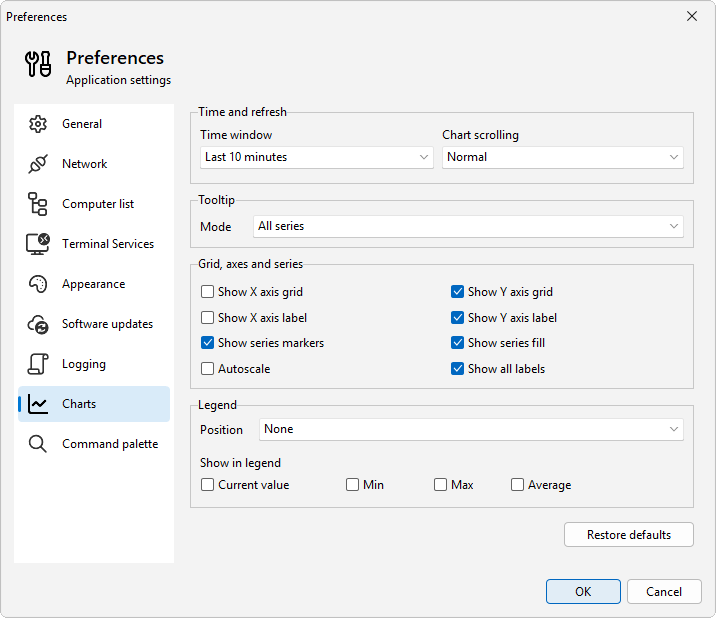Click the Appearance palette icon
The height and width of the screenshot is (618, 716).
click(37, 284)
